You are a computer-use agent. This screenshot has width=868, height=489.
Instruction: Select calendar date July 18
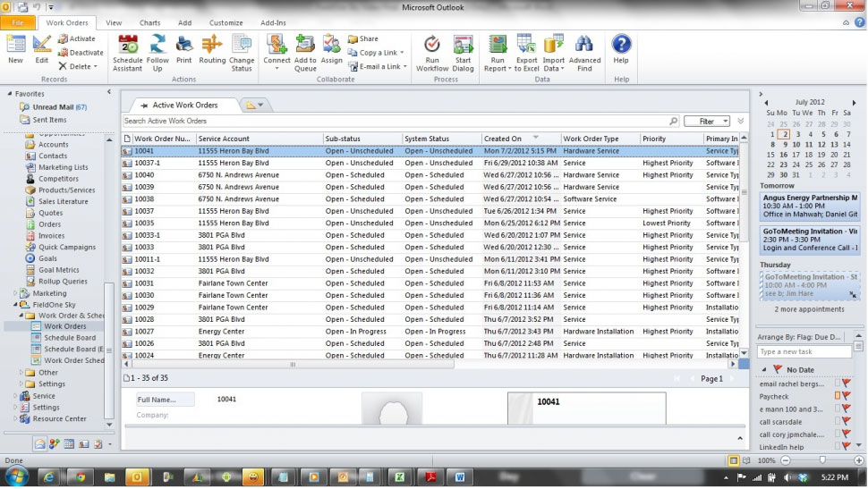[809, 155]
